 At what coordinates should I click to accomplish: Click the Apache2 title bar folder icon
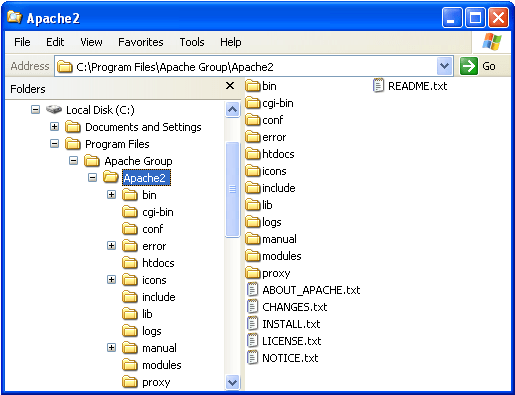14,17
